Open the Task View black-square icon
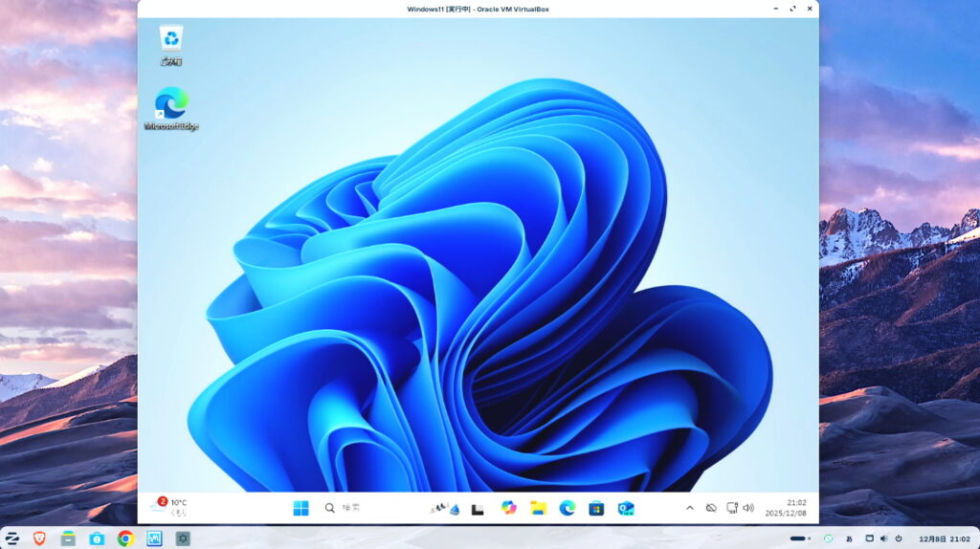980x549 pixels. tap(478, 509)
